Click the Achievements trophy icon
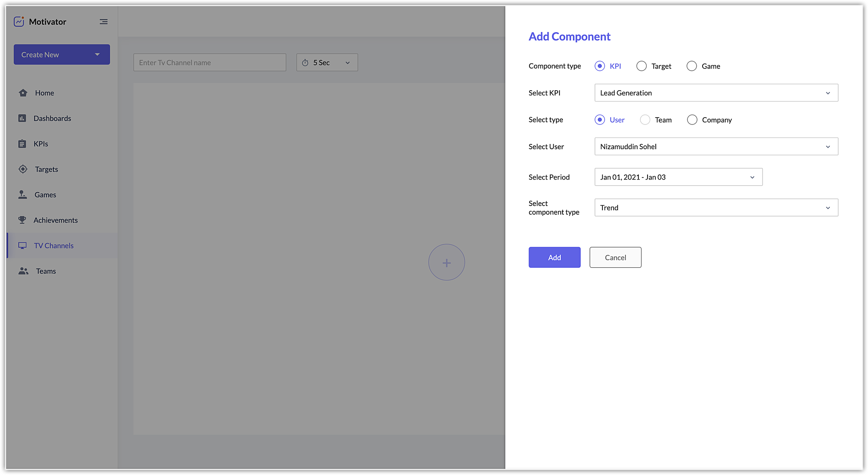 click(22, 220)
